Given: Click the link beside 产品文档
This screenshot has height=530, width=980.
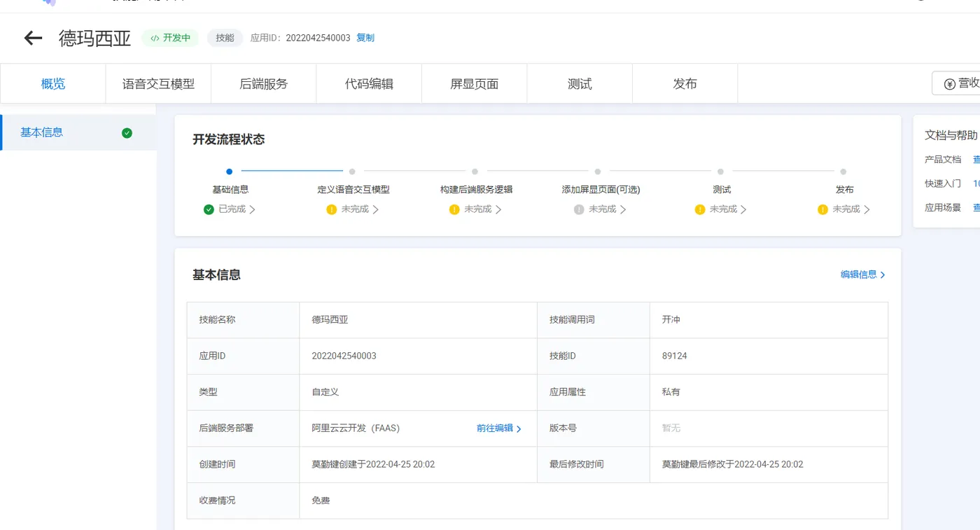Looking at the screenshot, I should [x=976, y=160].
